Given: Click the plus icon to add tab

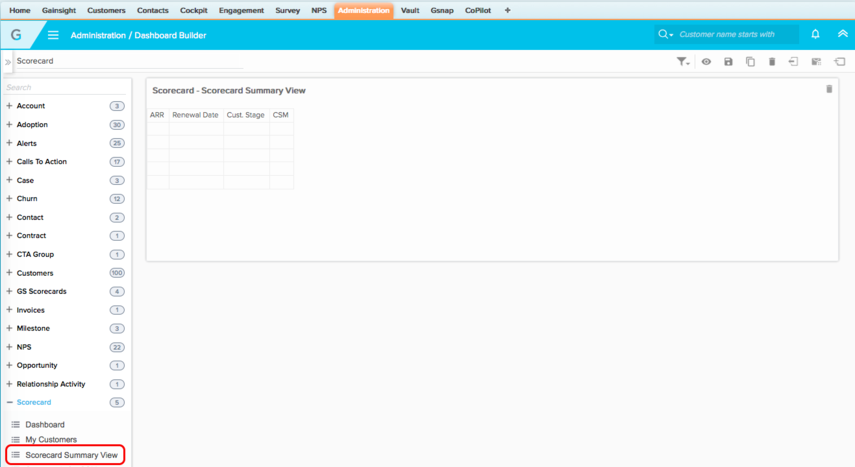Looking at the screenshot, I should 508,10.
